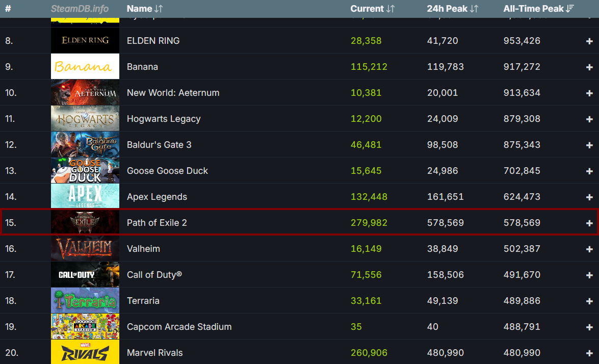
Task: Click the Marvel Rivals yellow thumbnail
Action: [85, 352]
